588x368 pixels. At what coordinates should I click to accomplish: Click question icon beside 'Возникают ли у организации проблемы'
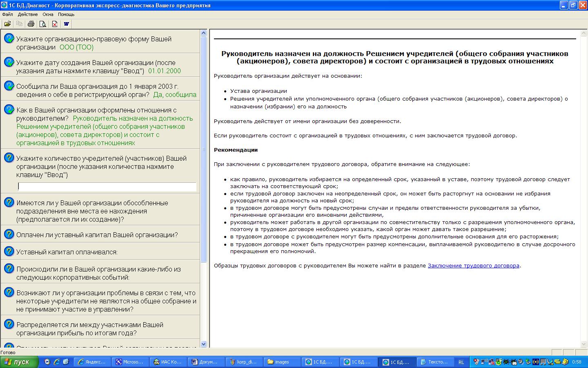click(9, 292)
